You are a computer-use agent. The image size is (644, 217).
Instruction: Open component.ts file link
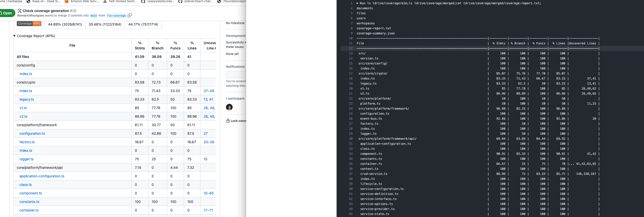pyautogui.click(x=31, y=193)
